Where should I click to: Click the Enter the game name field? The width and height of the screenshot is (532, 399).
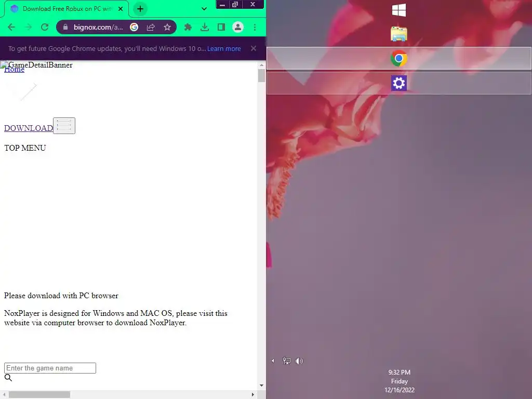pos(50,368)
